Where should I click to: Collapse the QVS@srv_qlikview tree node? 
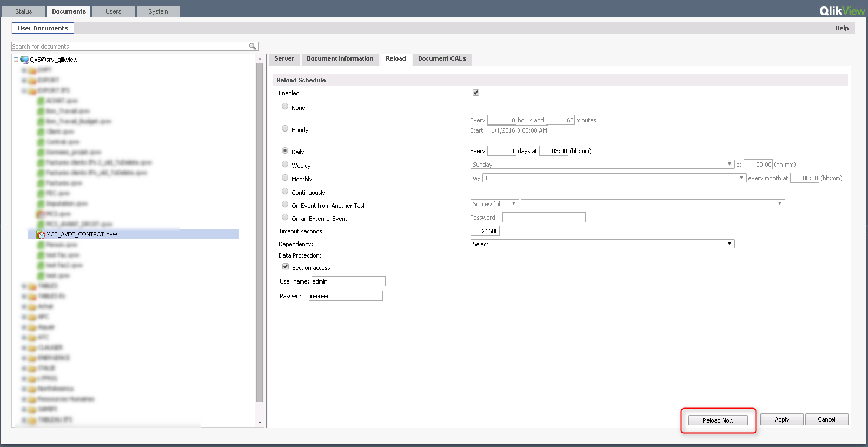click(16, 60)
